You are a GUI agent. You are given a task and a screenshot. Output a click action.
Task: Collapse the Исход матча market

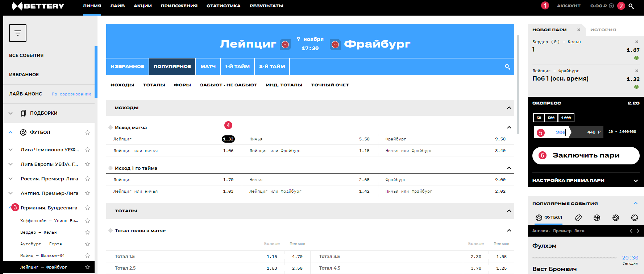509,127
